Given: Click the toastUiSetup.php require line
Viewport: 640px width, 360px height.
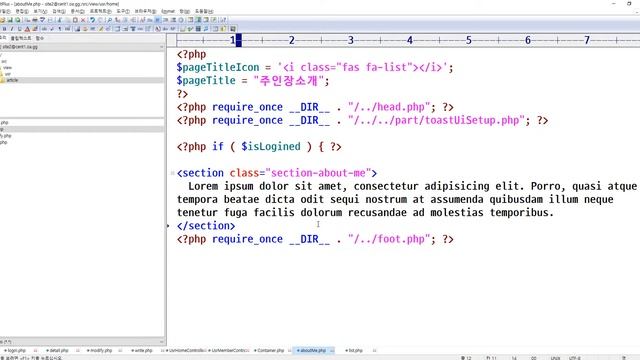Looking at the screenshot, I should tap(362, 120).
